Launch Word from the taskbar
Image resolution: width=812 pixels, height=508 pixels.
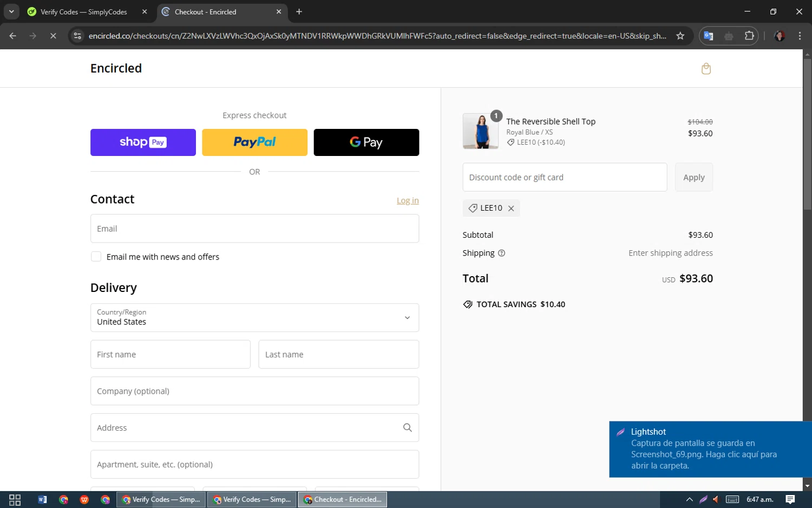click(x=42, y=500)
